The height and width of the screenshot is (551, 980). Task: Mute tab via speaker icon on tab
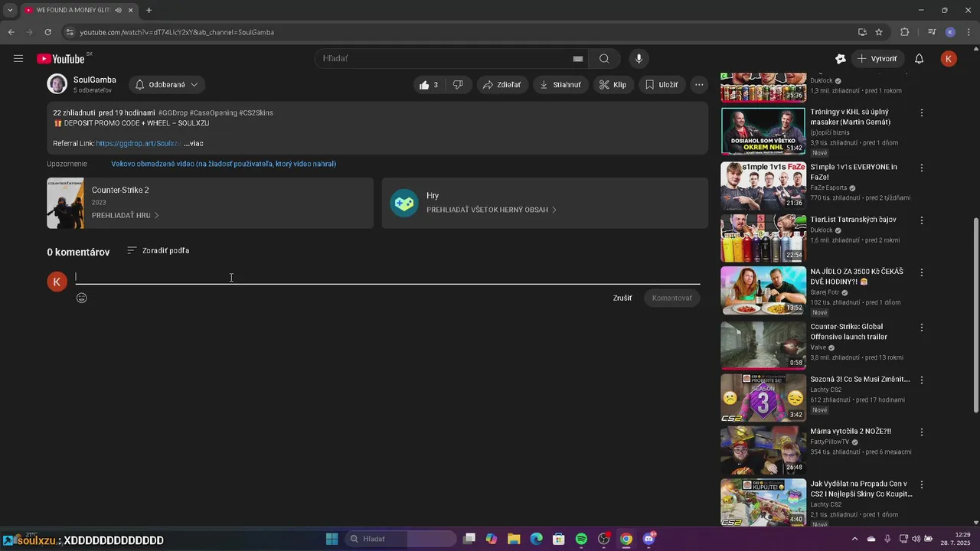[118, 10]
